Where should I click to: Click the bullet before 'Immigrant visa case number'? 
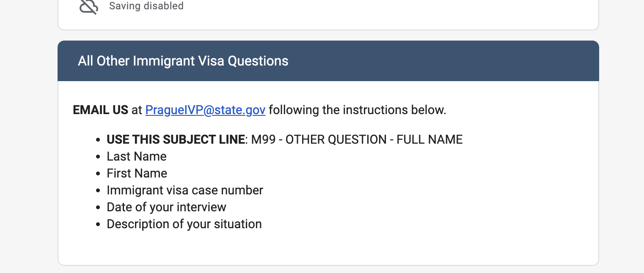pyautogui.click(x=98, y=191)
